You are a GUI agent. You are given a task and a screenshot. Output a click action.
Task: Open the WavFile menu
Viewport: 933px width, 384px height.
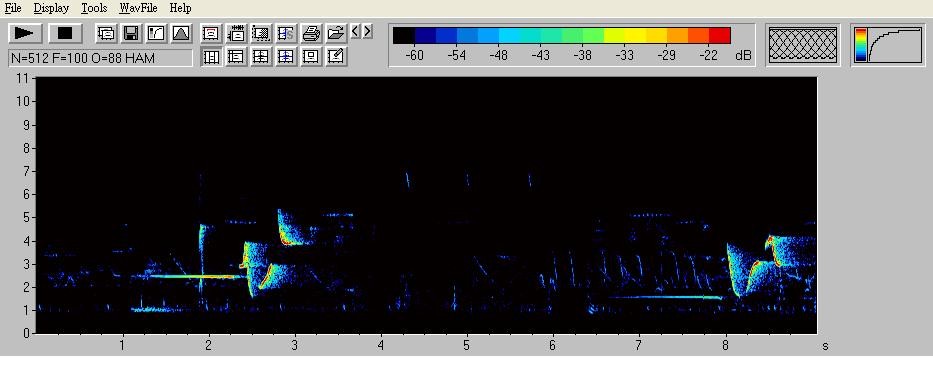pyautogui.click(x=138, y=8)
